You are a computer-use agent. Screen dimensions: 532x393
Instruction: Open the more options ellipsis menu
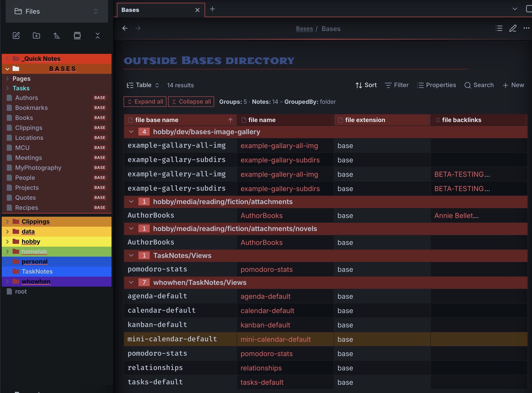[527, 28]
